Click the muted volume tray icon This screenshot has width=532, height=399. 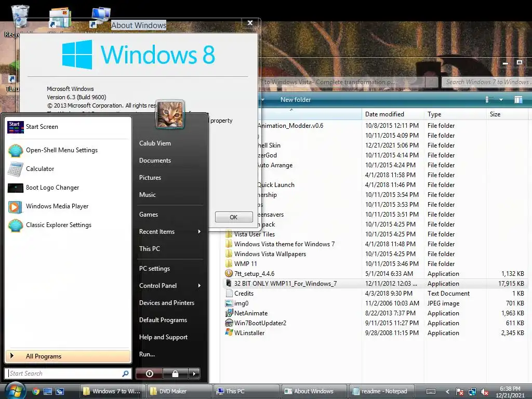(x=485, y=392)
